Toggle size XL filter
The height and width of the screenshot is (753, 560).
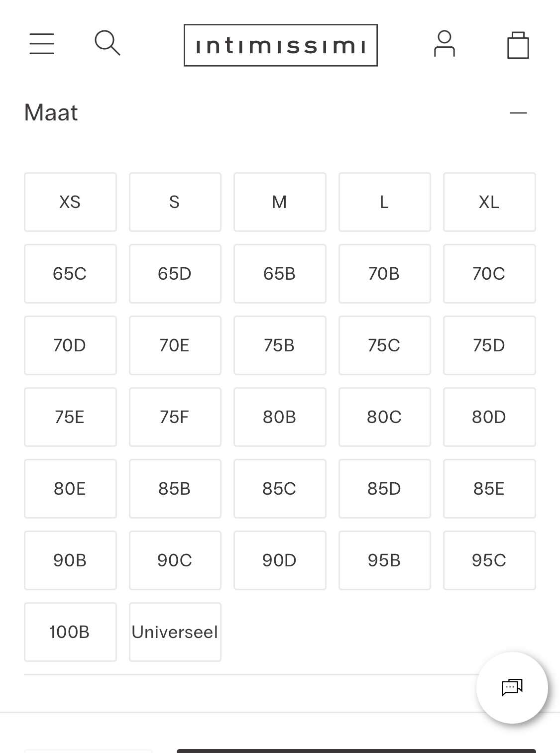pyautogui.click(x=489, y=202)
